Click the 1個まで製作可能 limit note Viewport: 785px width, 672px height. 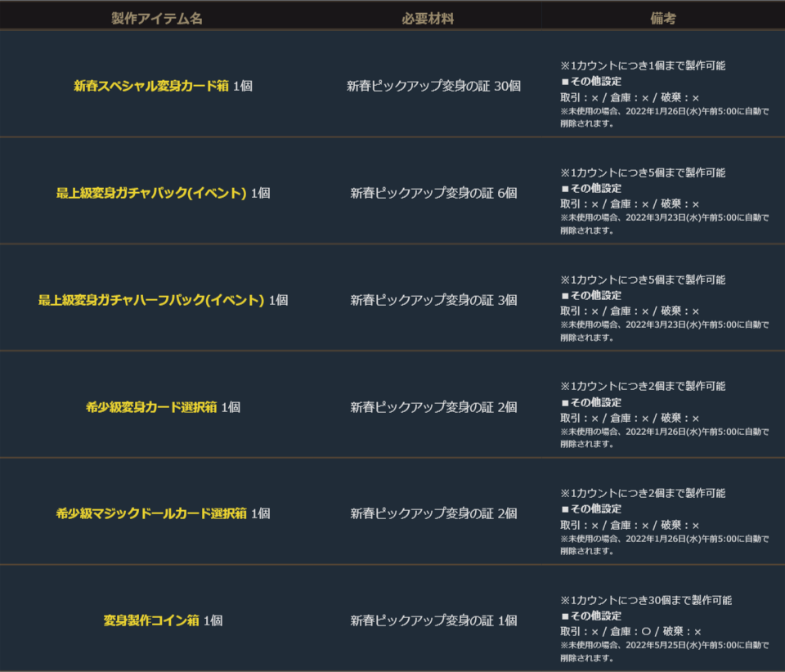(x=643, y=65)
